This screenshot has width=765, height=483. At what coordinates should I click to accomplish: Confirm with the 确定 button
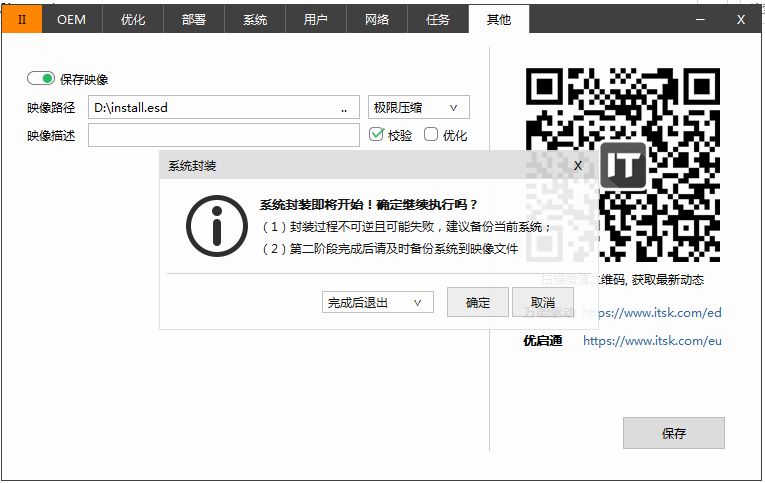pos(478,302)
